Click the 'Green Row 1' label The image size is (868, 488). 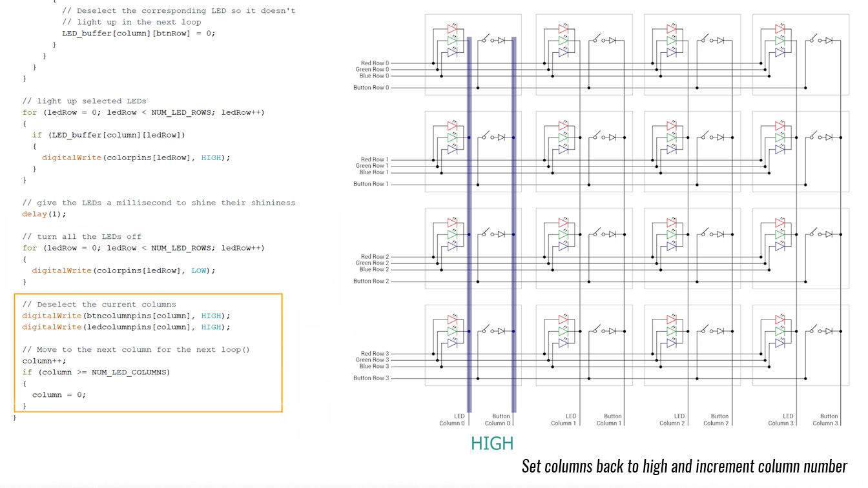(372, 166)
